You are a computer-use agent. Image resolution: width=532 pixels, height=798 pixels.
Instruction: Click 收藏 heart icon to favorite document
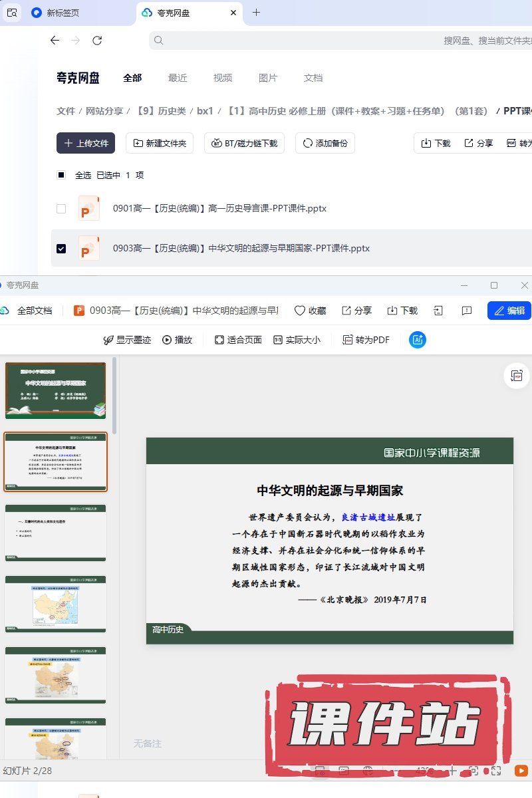click(x=310, y=311)
